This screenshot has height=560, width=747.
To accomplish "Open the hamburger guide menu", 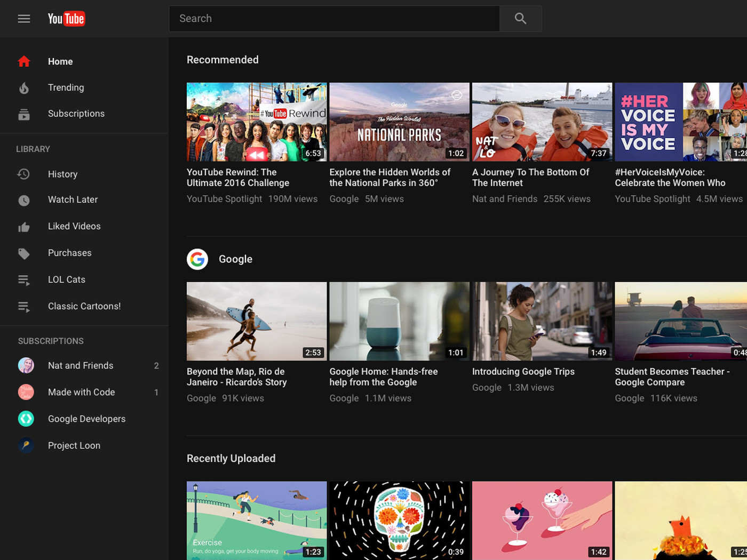I will click(24, 19).
